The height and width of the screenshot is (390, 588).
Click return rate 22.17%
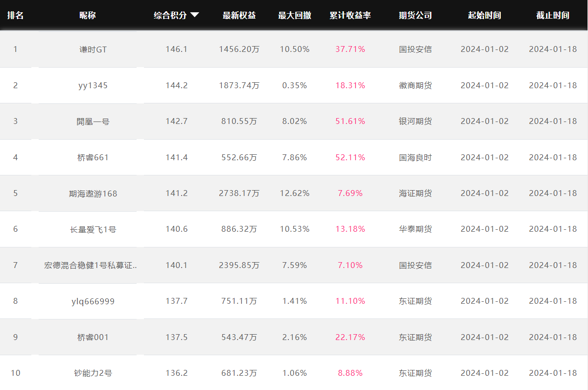pyautogui.click(x=351, y=337)
